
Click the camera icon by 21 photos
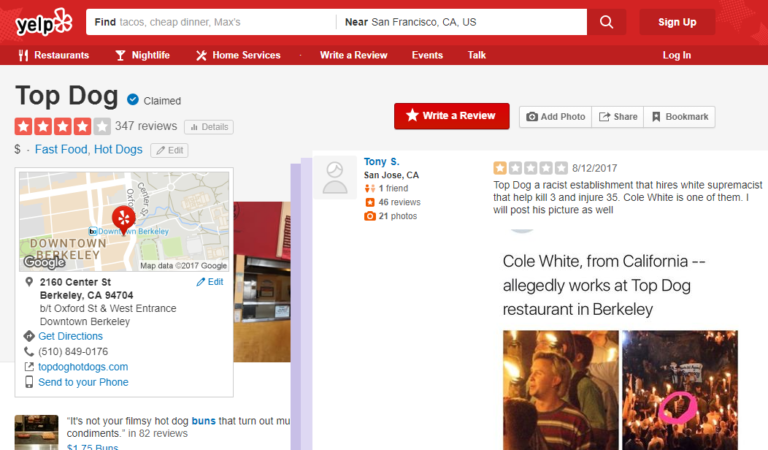(370, 216)
